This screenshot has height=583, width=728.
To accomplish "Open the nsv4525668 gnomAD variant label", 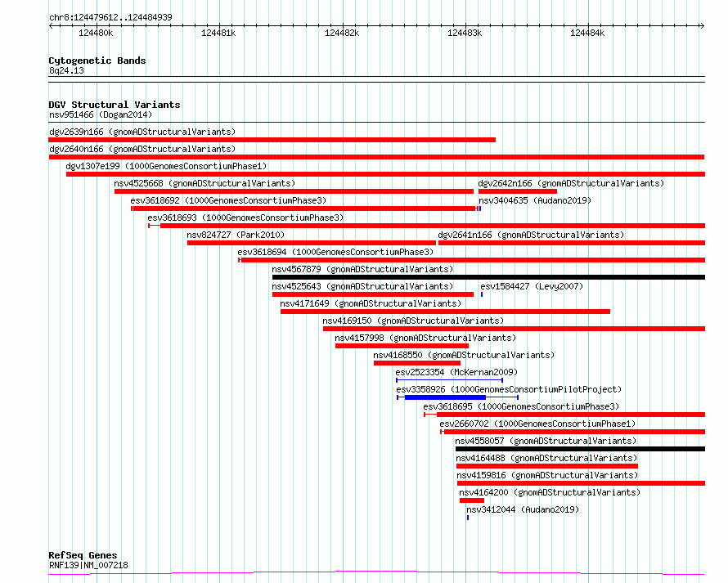I will 204,183.
